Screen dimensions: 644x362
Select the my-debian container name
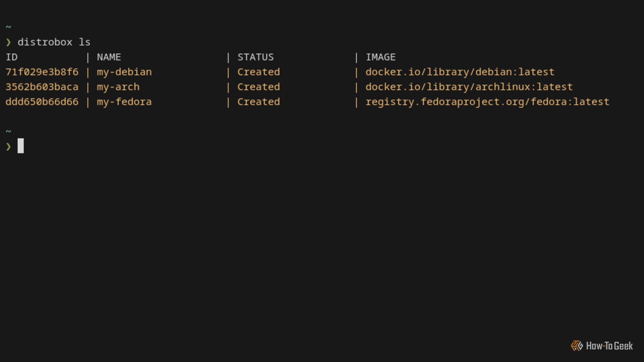pyautogui.click(x=124, y=72)
